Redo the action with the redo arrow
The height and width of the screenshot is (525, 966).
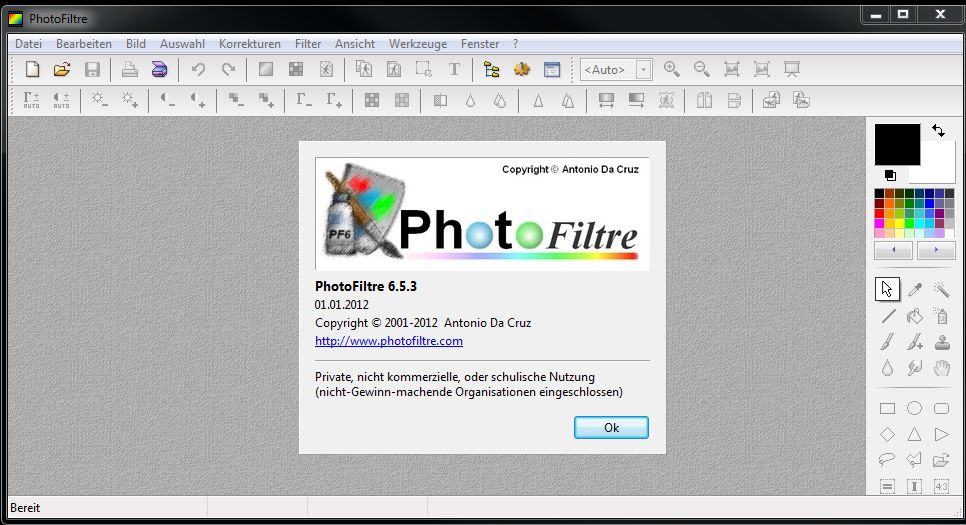[x=228, y=70]
